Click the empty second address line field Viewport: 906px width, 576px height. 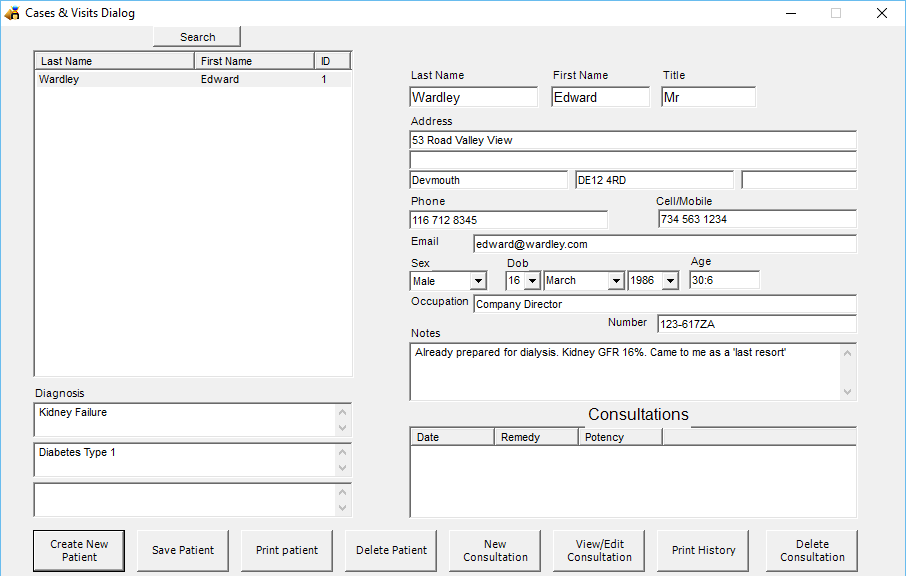pyautogui.click(x=633, y=160)
